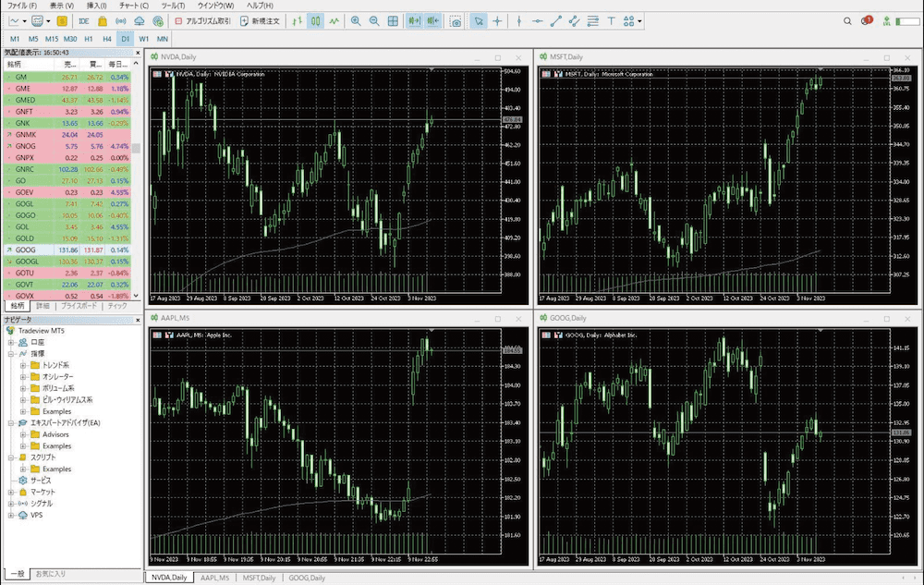The image size is (924, 585).
Task: Expand the トレンド系 indicators folder
Action: [x=23, y=365]
